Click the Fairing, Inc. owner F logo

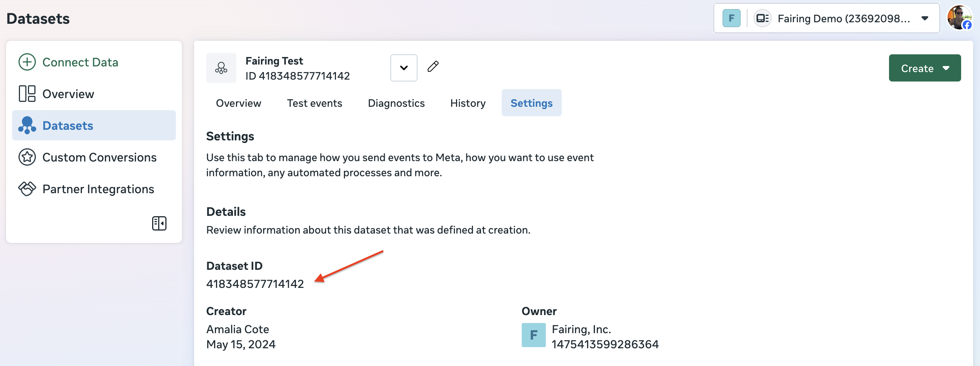[x=533, y=335]
